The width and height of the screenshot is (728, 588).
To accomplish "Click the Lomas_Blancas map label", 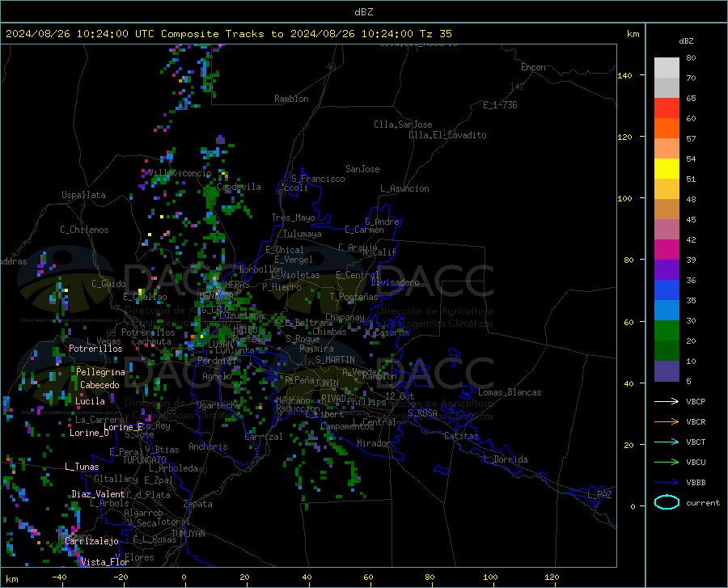I will 510,392.
